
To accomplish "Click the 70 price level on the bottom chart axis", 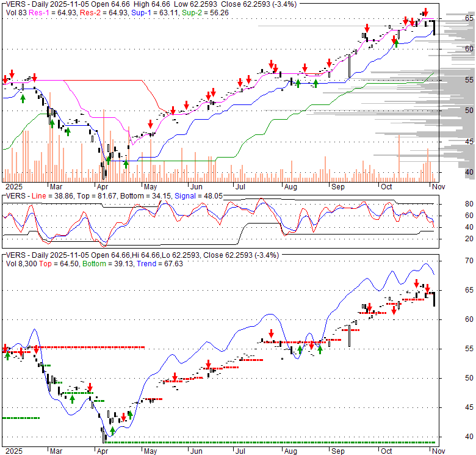I will (453, 261).
